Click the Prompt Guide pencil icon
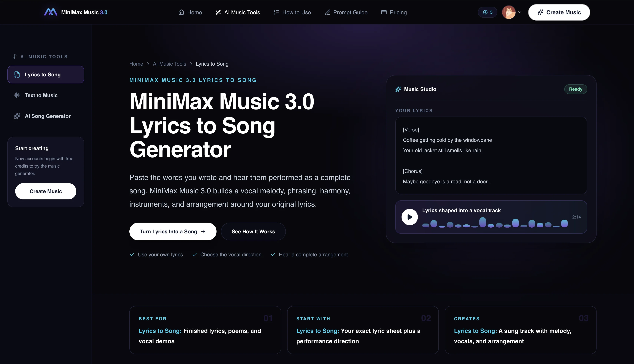This screenshot has height=364, width=634. (x=327, y=12)
